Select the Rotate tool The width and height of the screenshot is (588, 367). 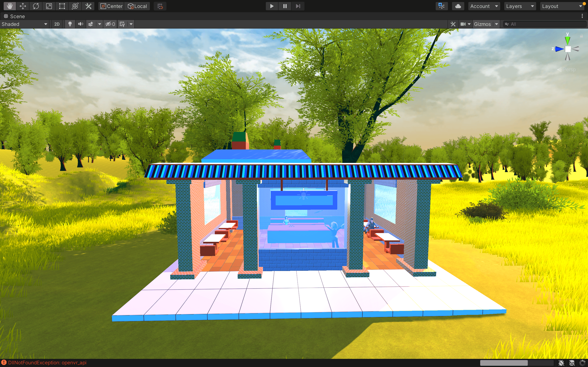36,6
